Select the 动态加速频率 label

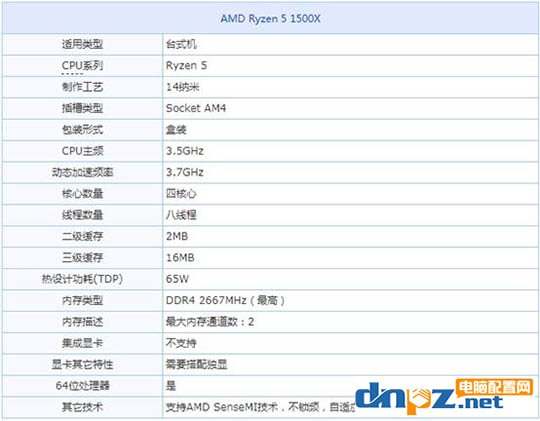click(x=82, y=172)
